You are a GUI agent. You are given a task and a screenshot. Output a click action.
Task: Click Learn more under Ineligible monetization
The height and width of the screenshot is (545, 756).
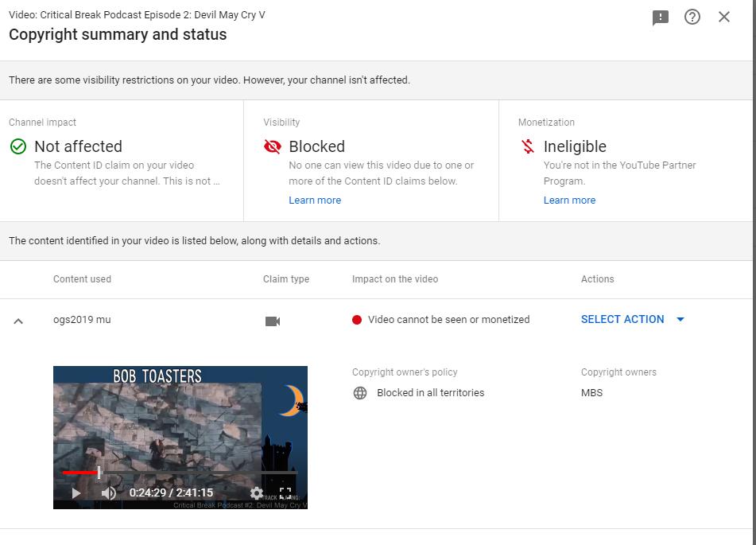pyautogui.click(x=569, y=200)
